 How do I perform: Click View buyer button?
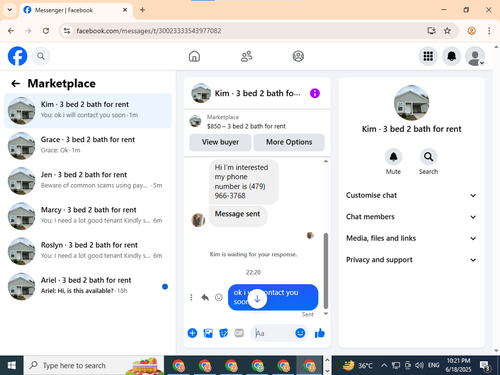[220, 142]
